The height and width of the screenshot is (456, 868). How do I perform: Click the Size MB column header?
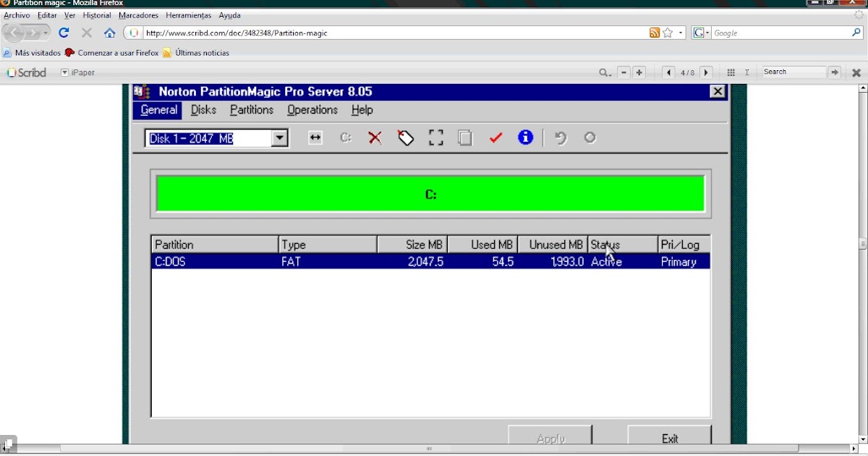point(412,245)
